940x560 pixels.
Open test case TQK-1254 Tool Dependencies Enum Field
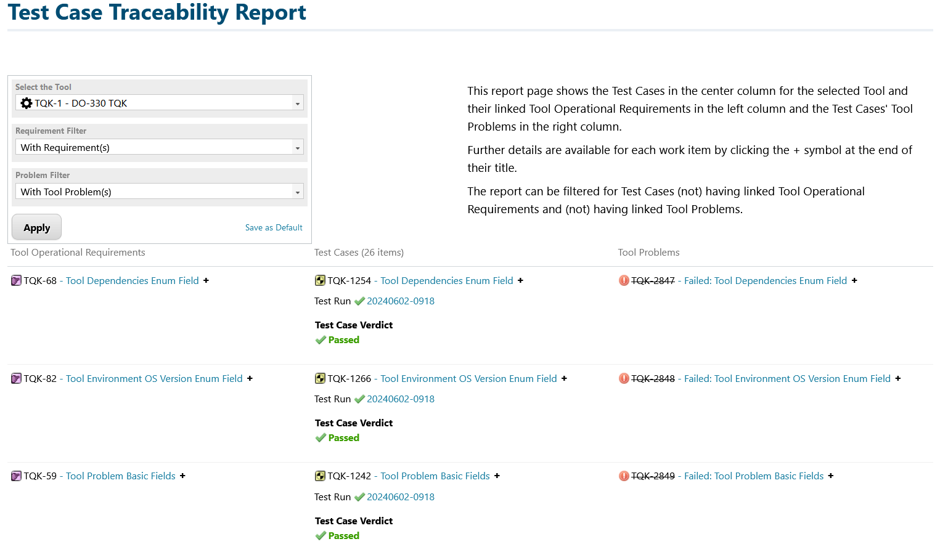tap(447, 281)
